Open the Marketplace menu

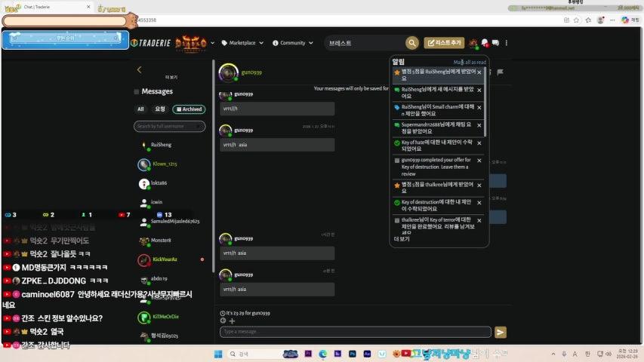pos(242,43)
